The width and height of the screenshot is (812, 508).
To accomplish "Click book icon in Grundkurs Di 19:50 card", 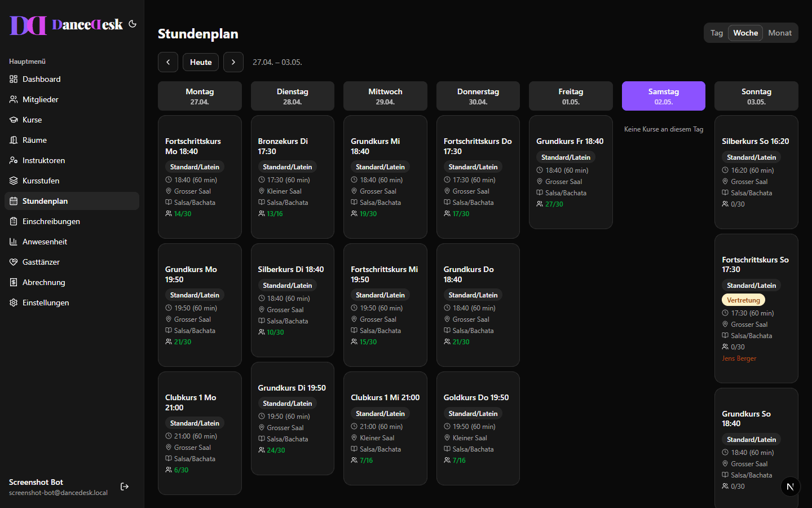I will click(x=261, y=439).
